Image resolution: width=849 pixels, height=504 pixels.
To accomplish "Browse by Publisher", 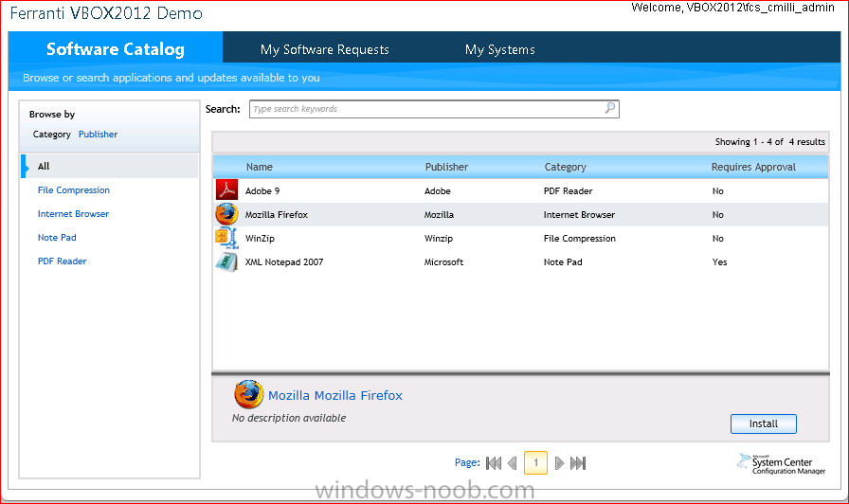I will pos(98,135).
